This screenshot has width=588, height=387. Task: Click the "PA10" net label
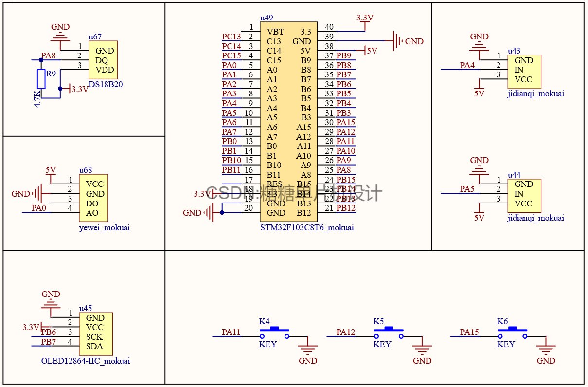[x=346, y=151]
